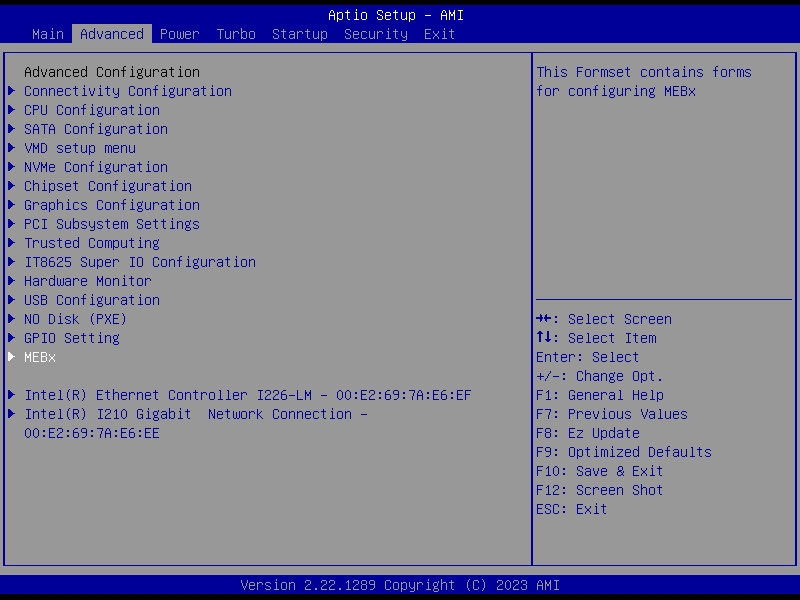Click arrow beside NVMe Configuration

pos(12,167)
